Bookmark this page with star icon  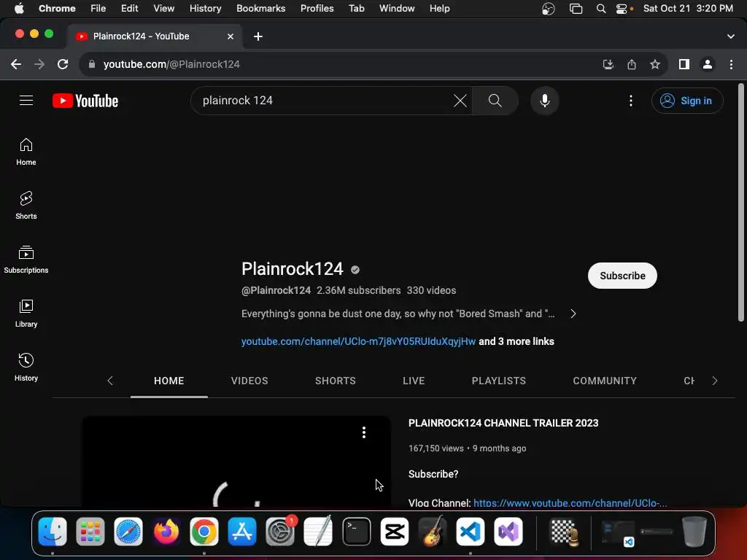[x=655, y=64]
